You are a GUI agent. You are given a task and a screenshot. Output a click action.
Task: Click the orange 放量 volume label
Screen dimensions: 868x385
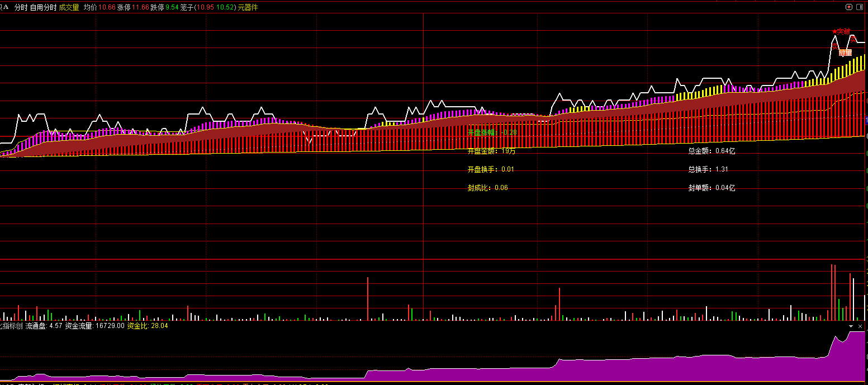coord(845,53)
